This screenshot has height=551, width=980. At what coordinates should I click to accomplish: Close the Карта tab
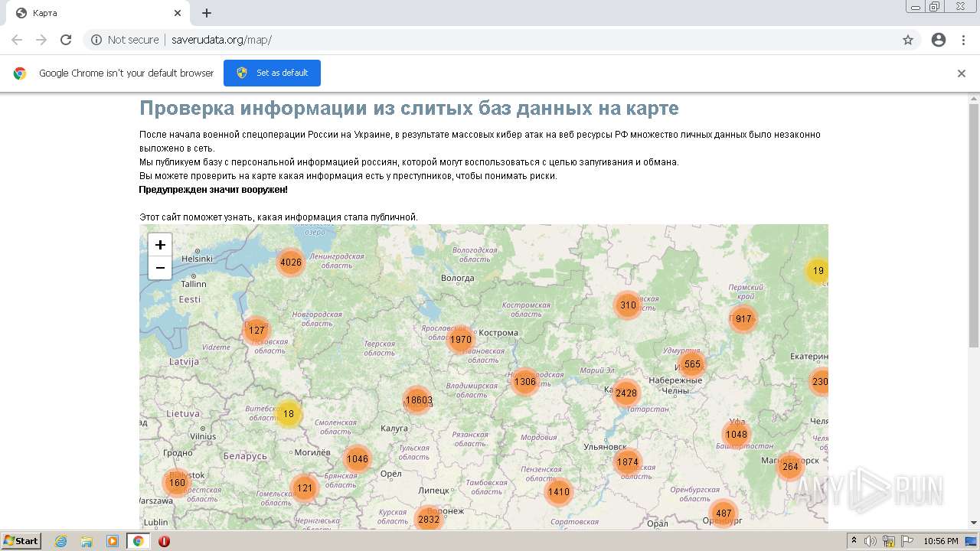coord(178,13)
